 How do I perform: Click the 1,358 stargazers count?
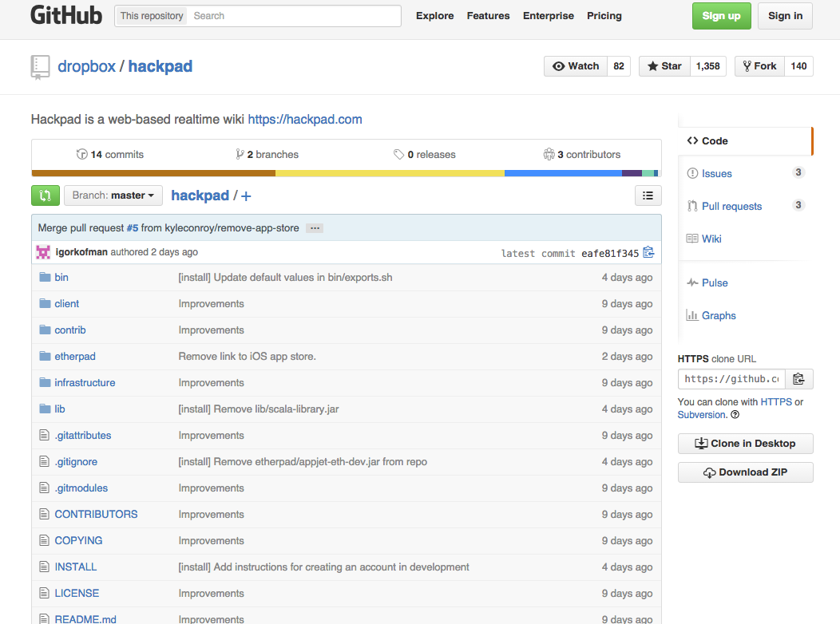pyautogui.click(x=707, y=65)
